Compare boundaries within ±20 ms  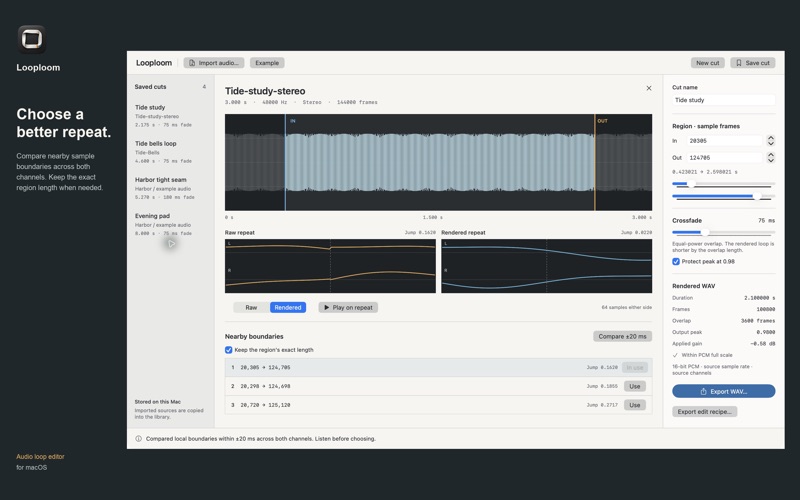pyautogui.click(x=622, y=336)
